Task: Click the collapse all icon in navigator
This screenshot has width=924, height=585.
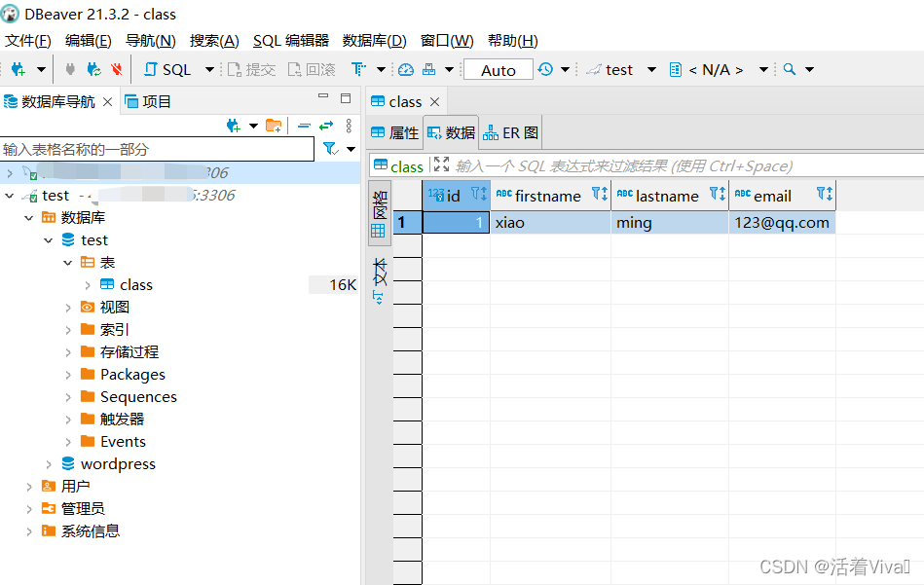Action: (x=304, y=126)
